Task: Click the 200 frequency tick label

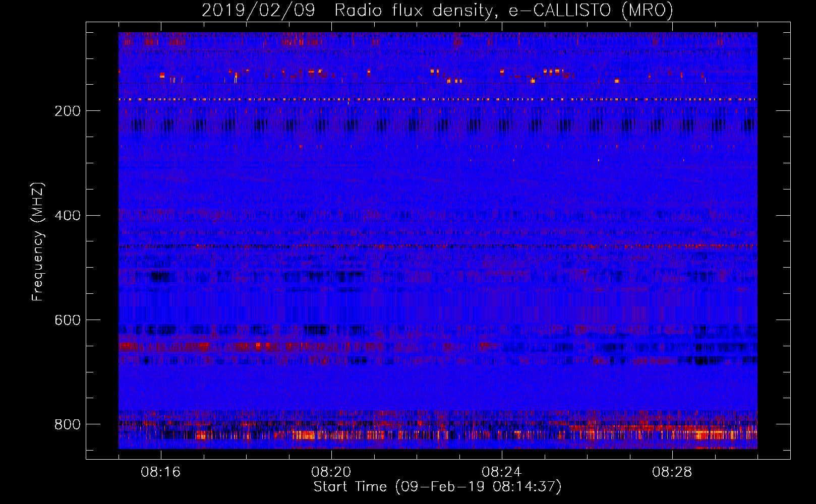Action: pos(68,111)
